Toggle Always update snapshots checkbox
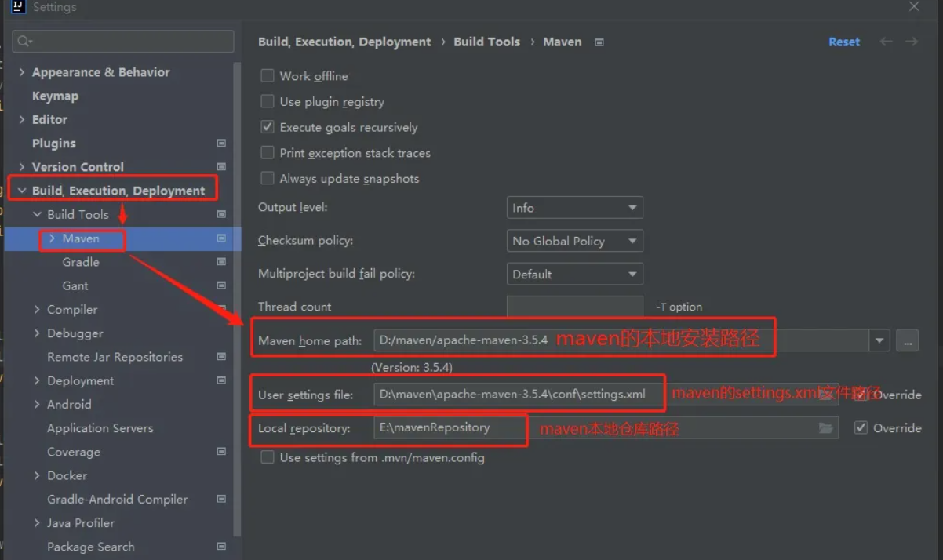 point(268,179)
